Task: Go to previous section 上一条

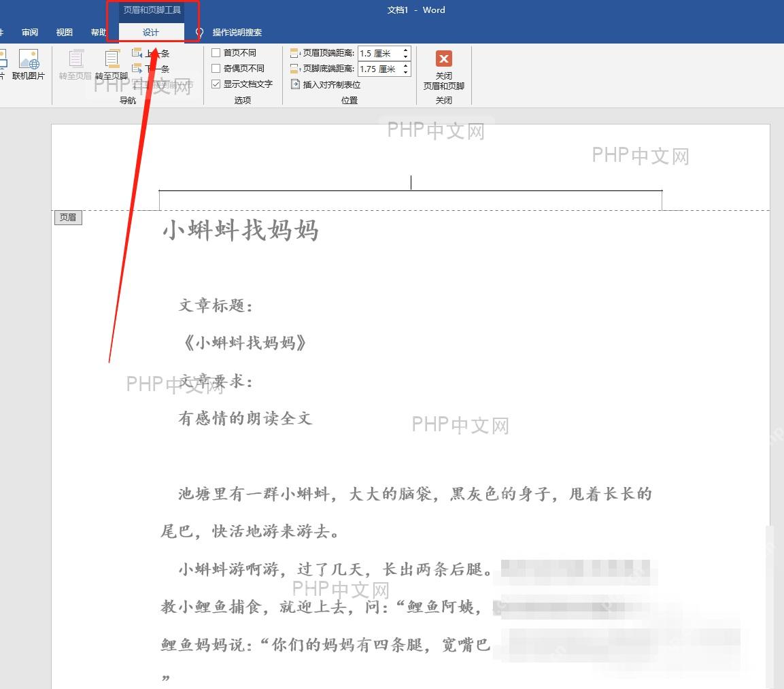Action: (151, 53)
